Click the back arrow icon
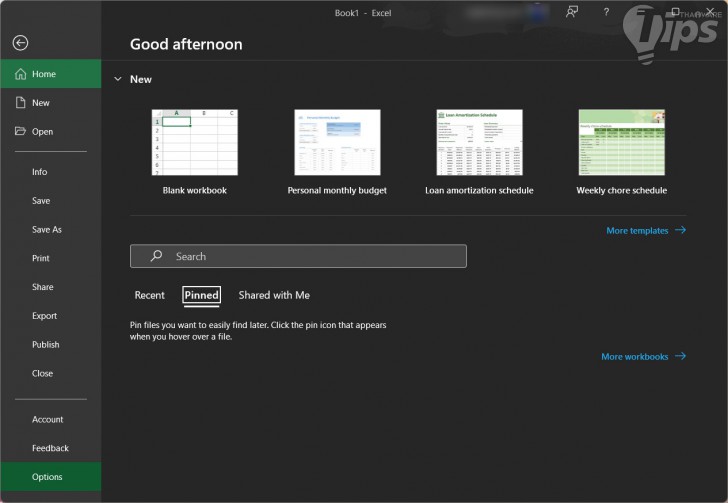Screen dimensions: 728x503 click(20, 43)
